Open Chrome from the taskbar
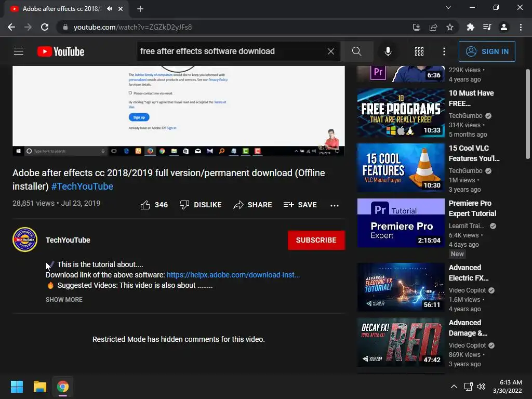The image size is (532, 399). coord(63,387)
